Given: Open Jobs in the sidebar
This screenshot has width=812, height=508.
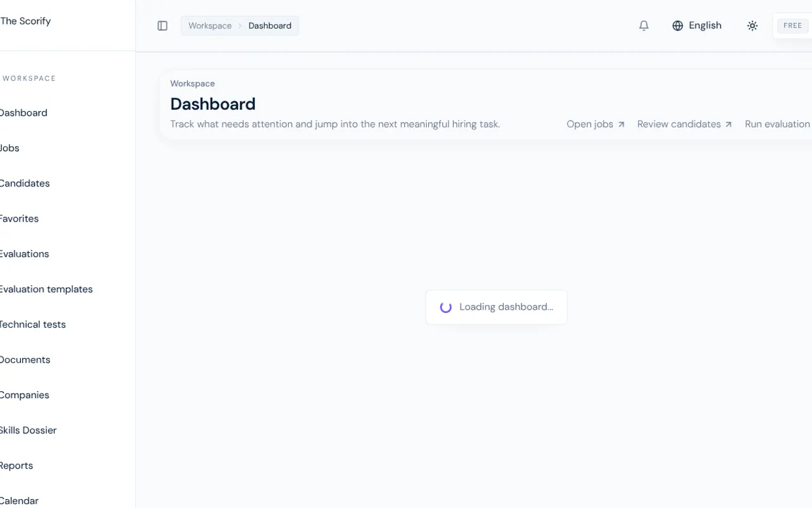Looking at the screenshot, I should [x=10, y=148].
